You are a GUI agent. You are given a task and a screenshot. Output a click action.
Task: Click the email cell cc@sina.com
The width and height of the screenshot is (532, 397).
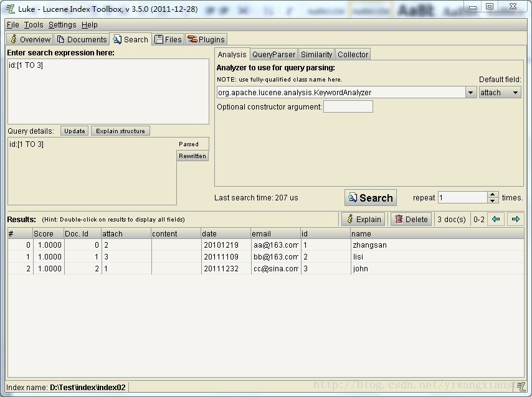pyautogui.click(x=275, y=269)
